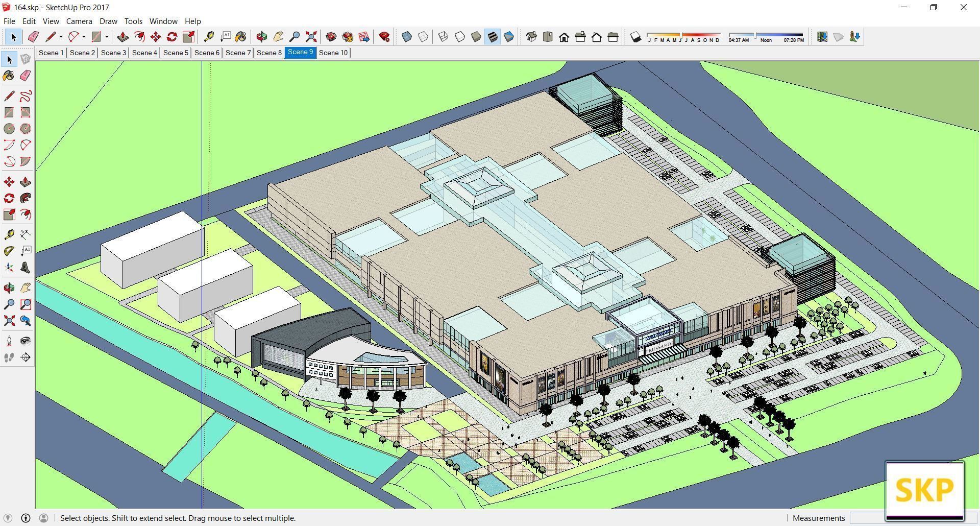Open the Rectangle shape tool dropdown arrow

[x=107, y=37]
